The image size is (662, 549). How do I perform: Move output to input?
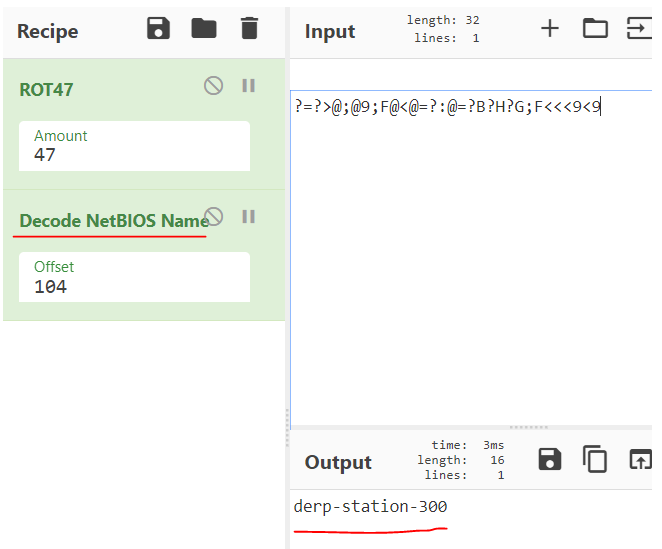[640, 459]
